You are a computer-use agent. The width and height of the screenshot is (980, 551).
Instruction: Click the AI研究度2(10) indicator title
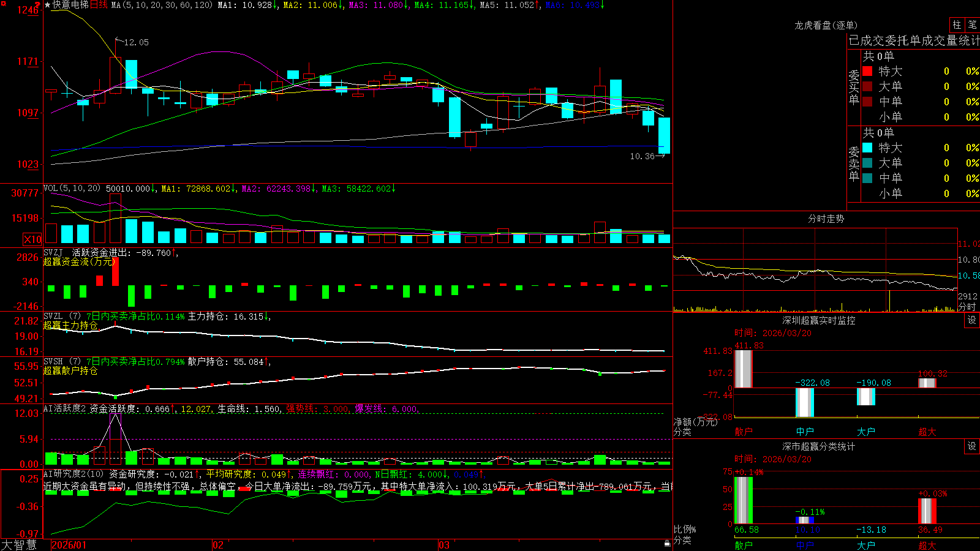point(73,474)
